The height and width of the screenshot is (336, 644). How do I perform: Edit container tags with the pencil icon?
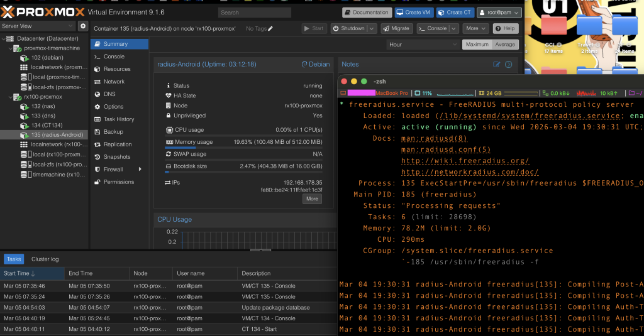pos(270,29)
